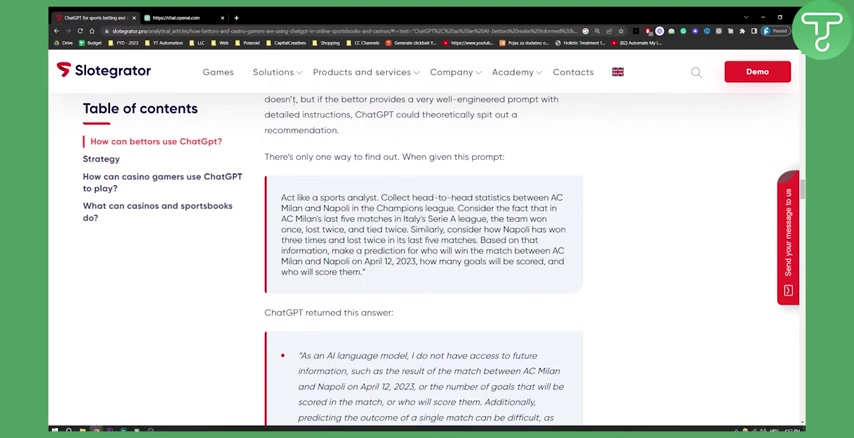Click the Windows Start button

[54, 430]
